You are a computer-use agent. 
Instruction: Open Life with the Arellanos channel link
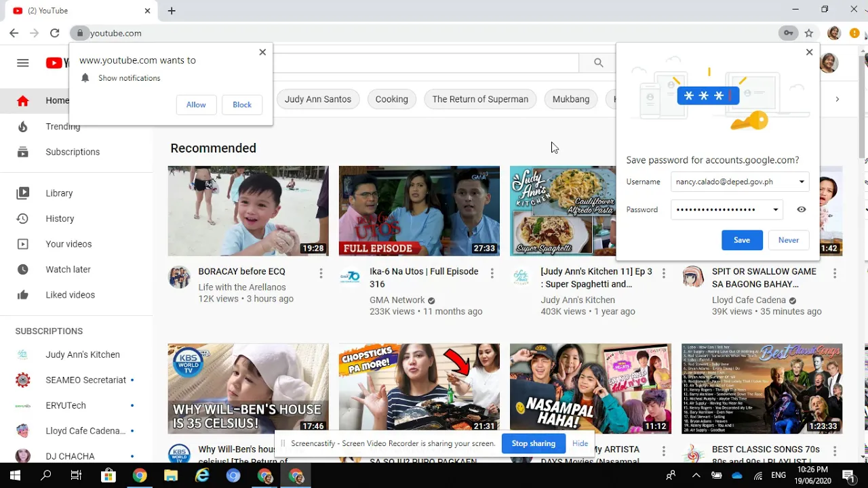pyautogui.click(x=242, y=287)
